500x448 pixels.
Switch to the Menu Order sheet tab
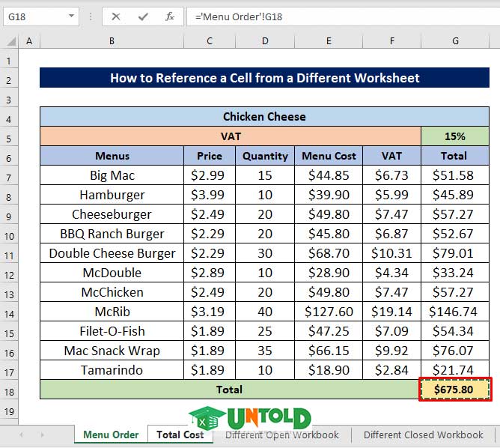111,435
